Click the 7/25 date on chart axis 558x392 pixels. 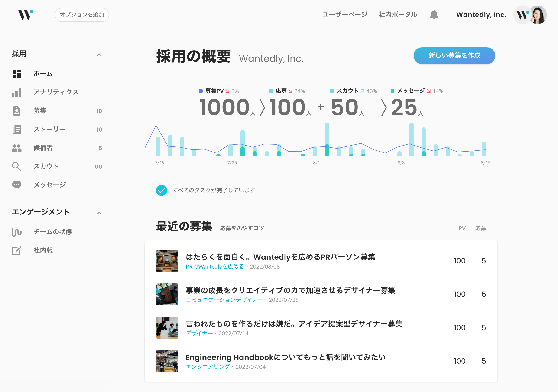tap(232, 163)
